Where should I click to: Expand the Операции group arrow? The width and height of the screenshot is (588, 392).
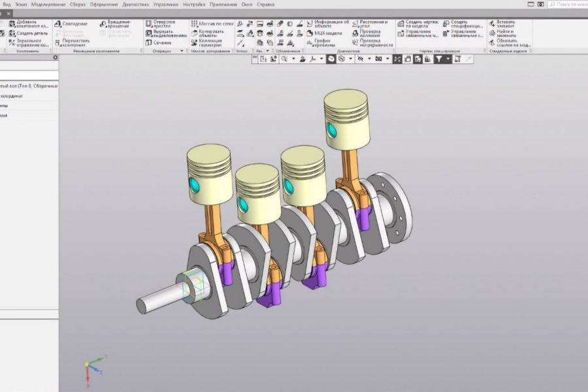[182, 51]
